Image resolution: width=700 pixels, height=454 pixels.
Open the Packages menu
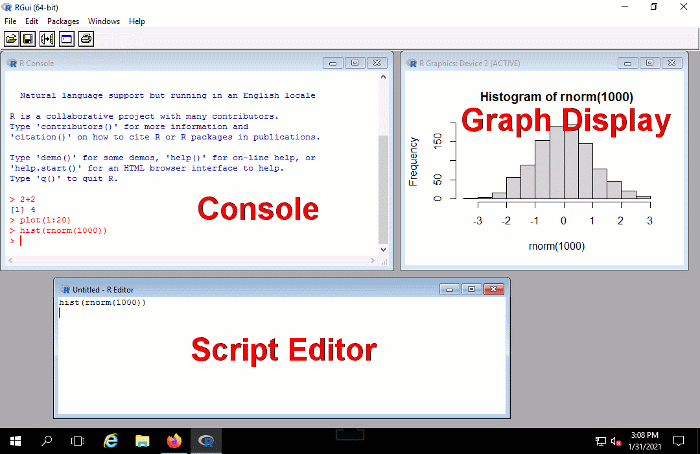click(x=63, y=21)
